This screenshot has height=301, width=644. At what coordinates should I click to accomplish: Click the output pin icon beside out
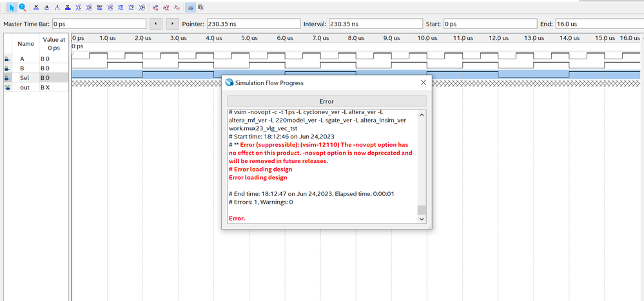[x=7, y=87]
